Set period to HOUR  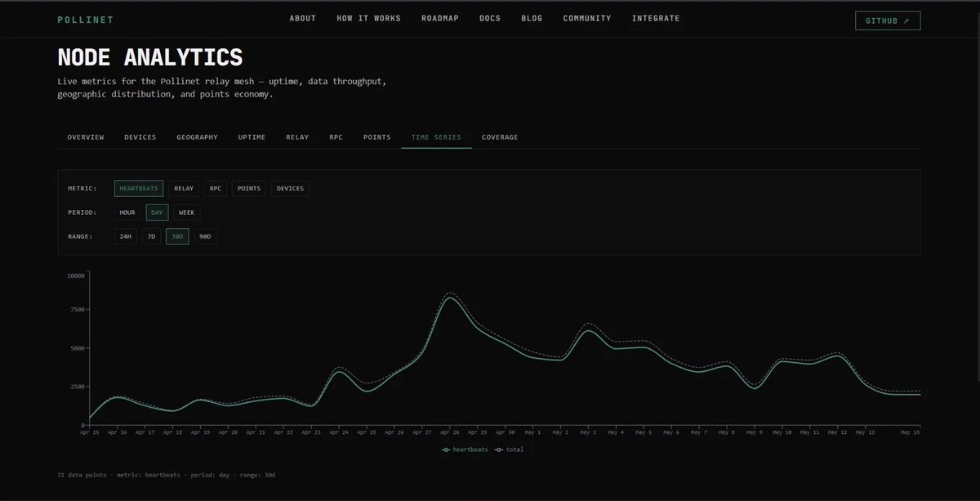click(x=127, y=212)
